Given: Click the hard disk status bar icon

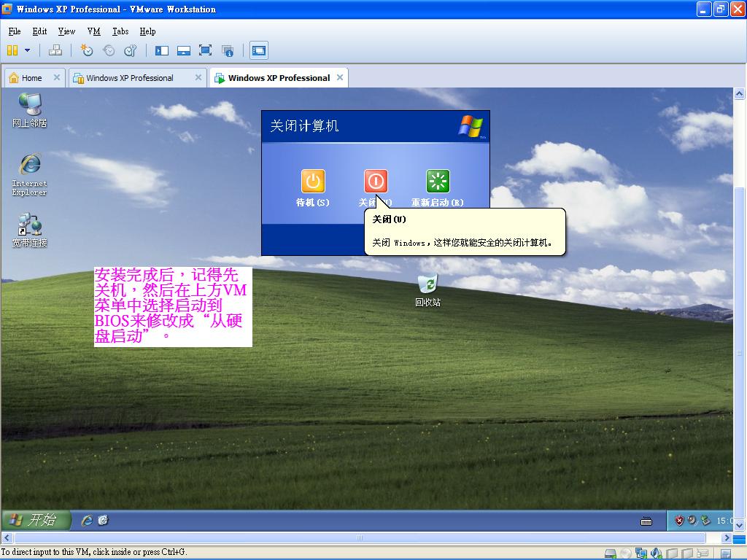Looking at the screenshot, I should click(x=611, y=553).
